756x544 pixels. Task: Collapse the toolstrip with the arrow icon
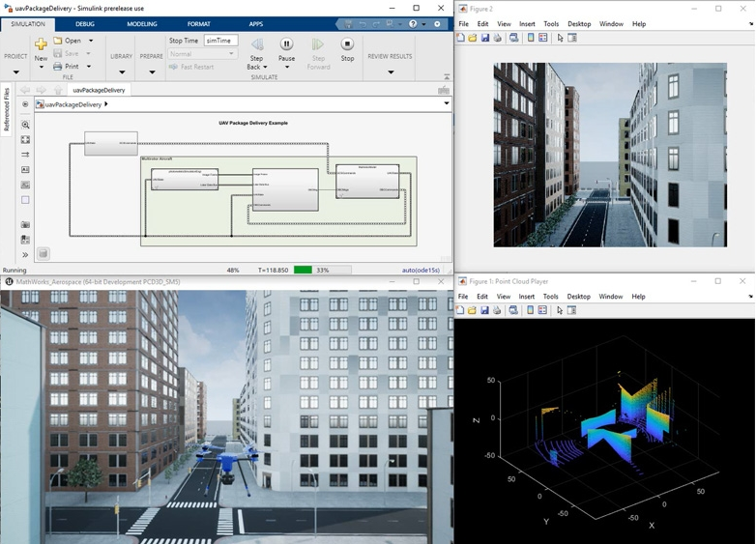(x=447, y=76)
